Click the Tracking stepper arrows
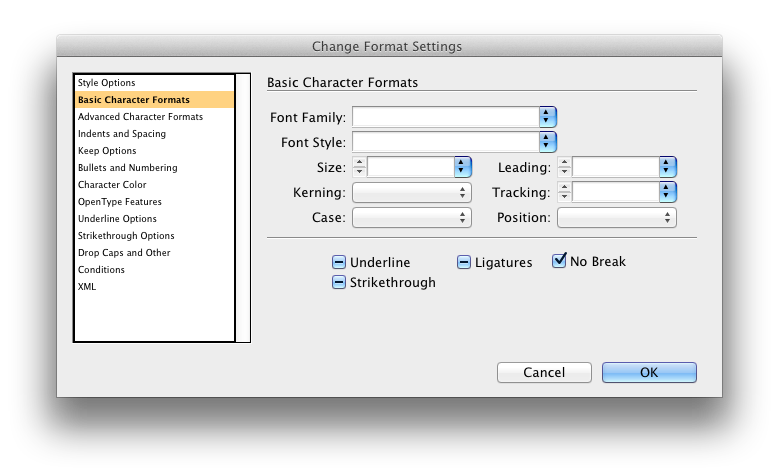779x476 pixels. [x=564, y=192]
